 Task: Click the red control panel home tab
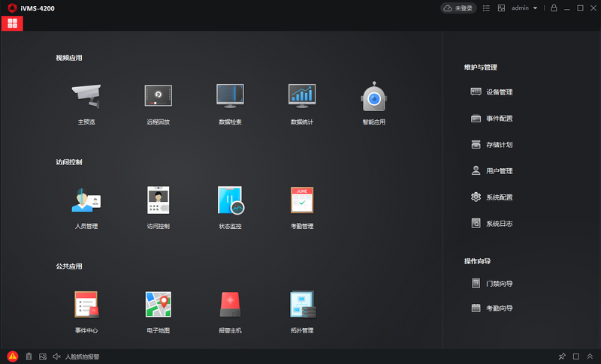(12, 23)
